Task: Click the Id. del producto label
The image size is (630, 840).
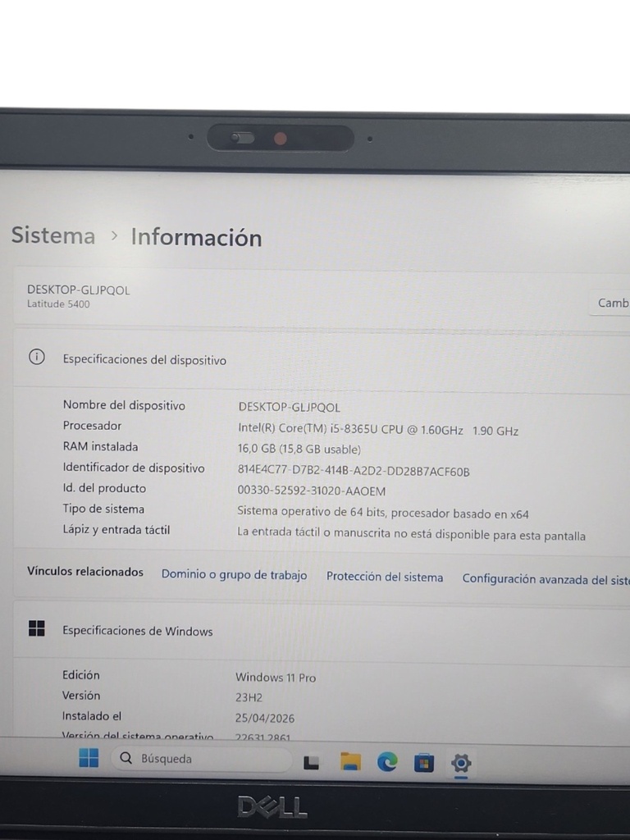Action: coord(104,488)
